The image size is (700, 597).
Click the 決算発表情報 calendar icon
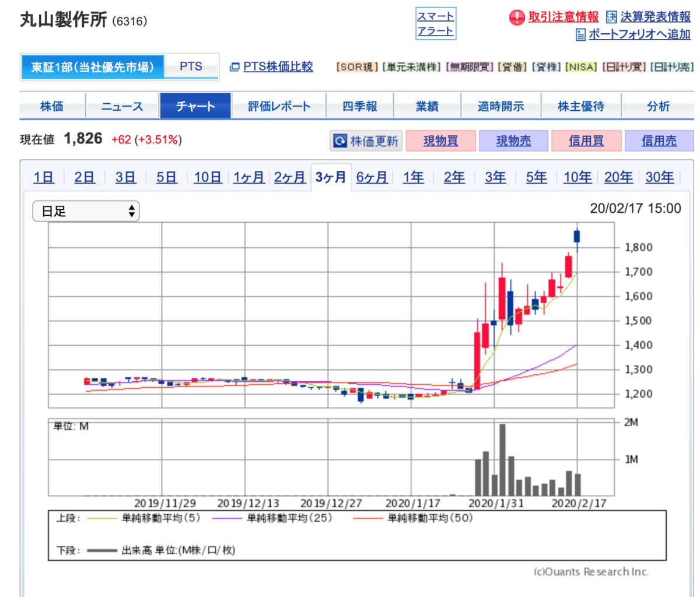611,17
